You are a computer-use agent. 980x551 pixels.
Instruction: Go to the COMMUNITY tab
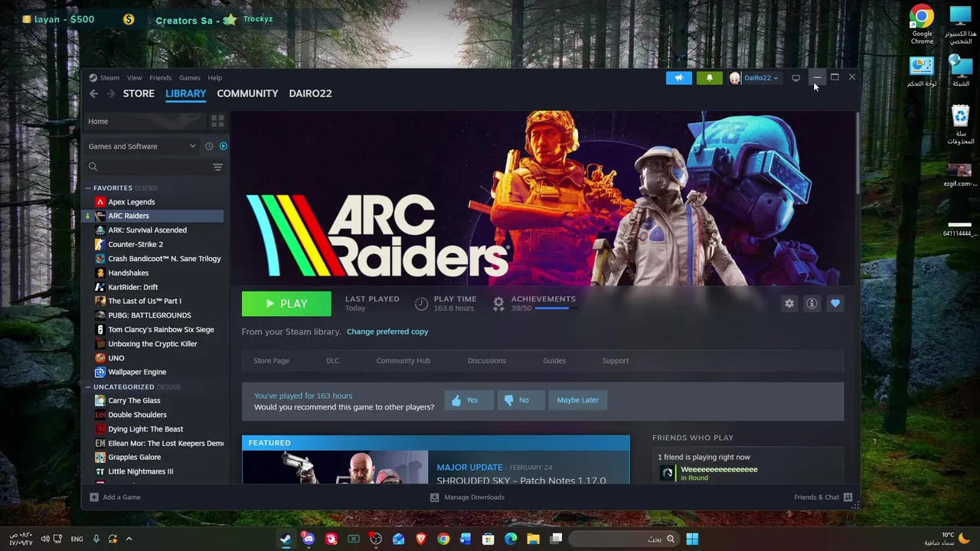[247, 93]
